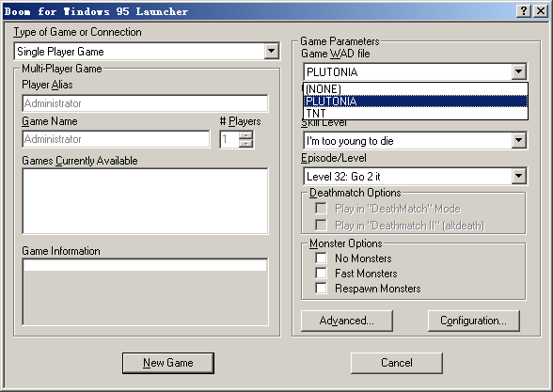Click the Advanced... button
The width and height of the screenshot is (553, 392).
tap(347, 321)
